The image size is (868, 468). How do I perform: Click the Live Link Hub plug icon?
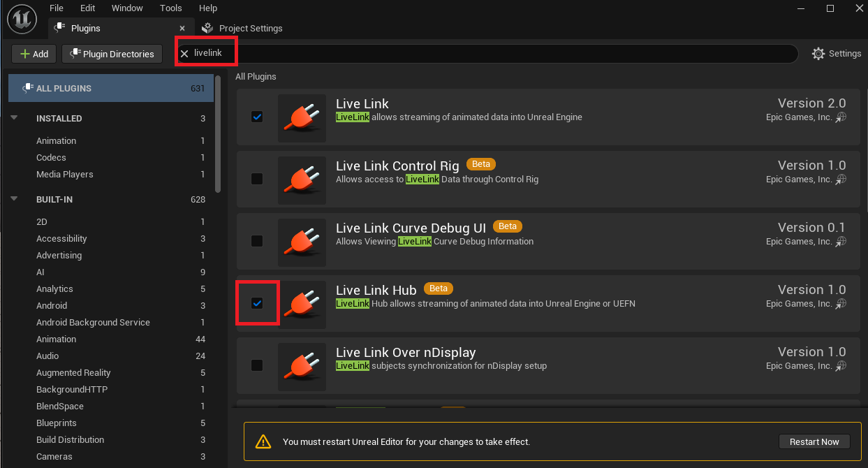pos(302,305)
